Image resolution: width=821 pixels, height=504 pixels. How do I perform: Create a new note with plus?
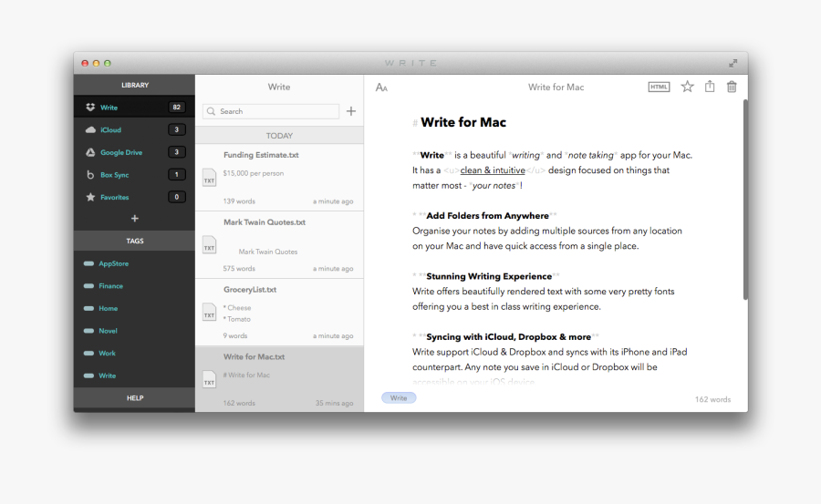351,111
